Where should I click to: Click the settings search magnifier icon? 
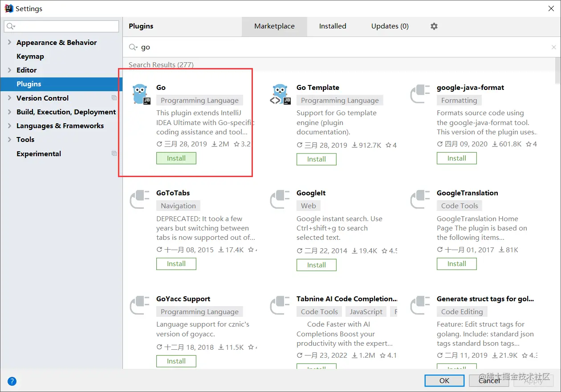click(11, 27)
